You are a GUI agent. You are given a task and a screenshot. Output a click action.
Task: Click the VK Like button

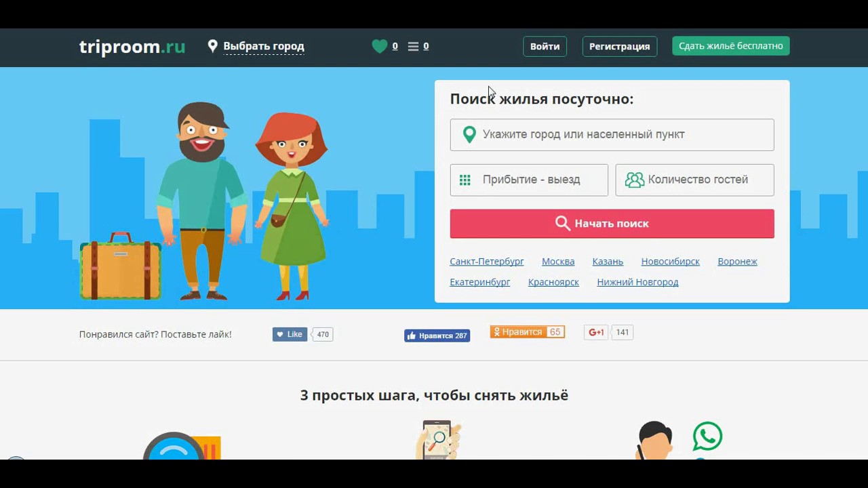290,334
